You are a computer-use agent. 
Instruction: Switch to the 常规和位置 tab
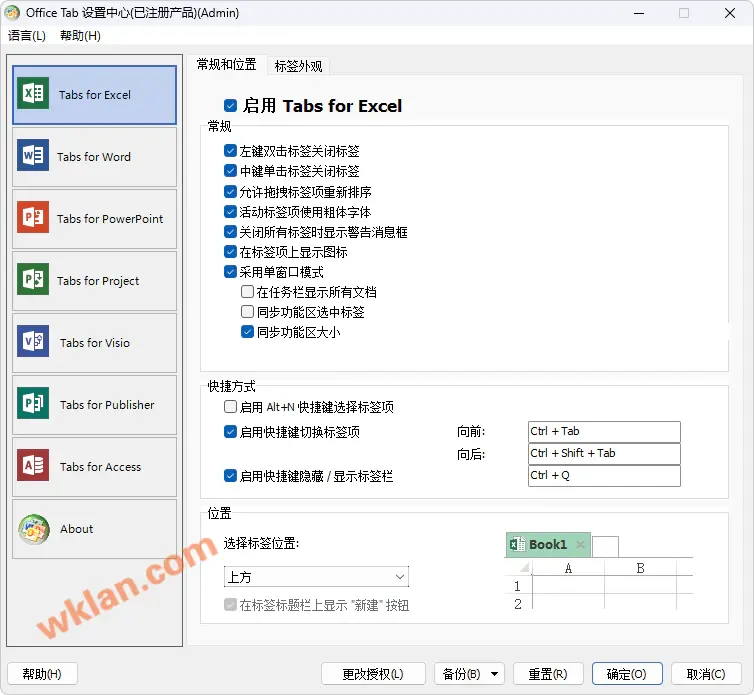coord(226,64)
